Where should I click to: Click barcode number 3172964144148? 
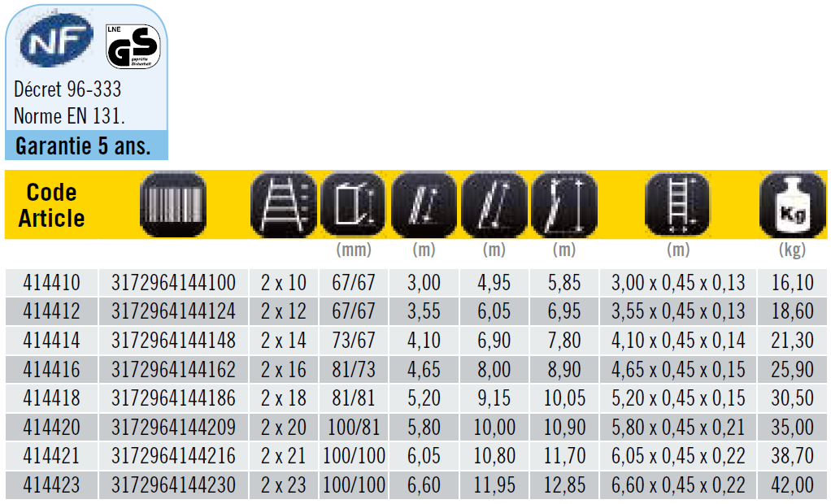[173, 341]
